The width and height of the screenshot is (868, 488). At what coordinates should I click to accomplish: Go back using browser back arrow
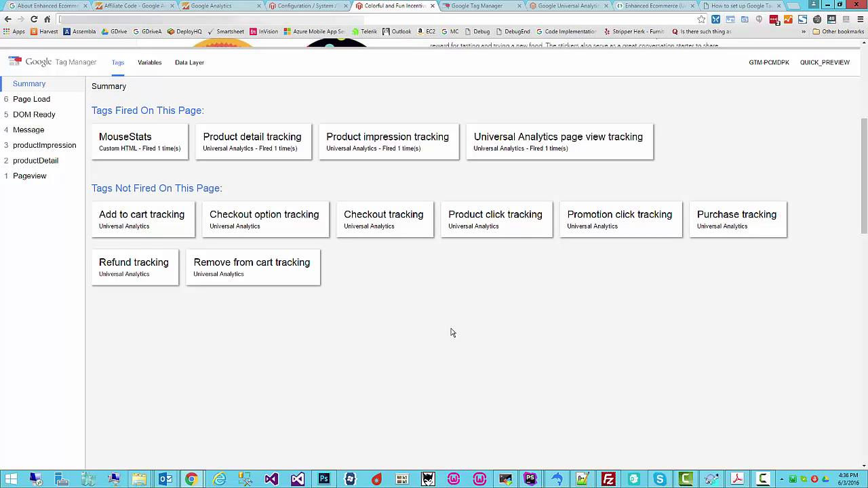pyautogui.click(x=8, y=19)
